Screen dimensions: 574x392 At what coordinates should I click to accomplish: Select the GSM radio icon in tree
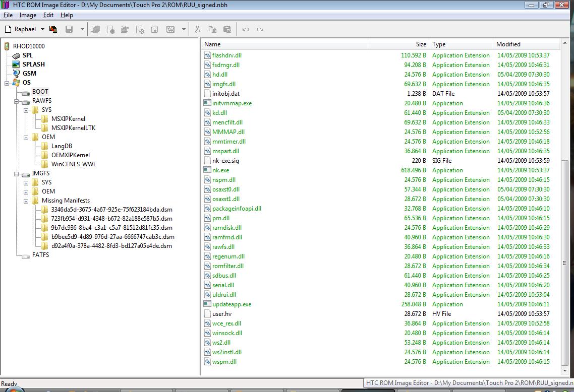click(x=16, y=73)
